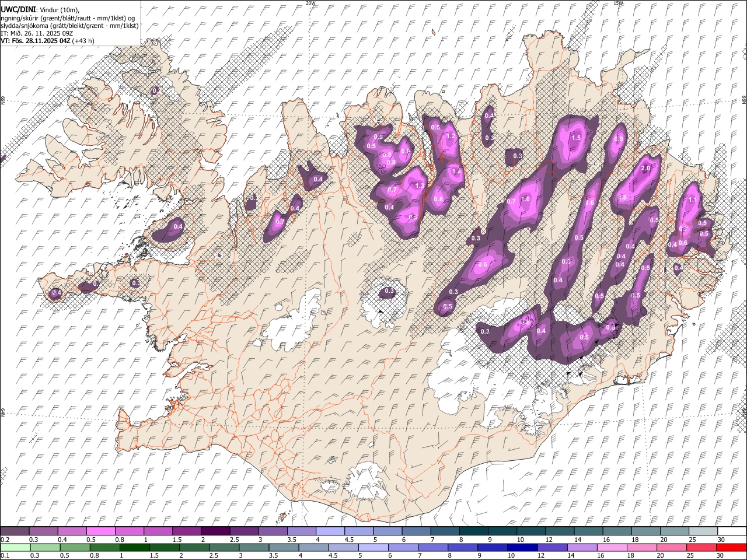This screenshot has width=747, height=560.
Task: Click the 0.2 label in the upper legend row
Action: pos(5,540)
